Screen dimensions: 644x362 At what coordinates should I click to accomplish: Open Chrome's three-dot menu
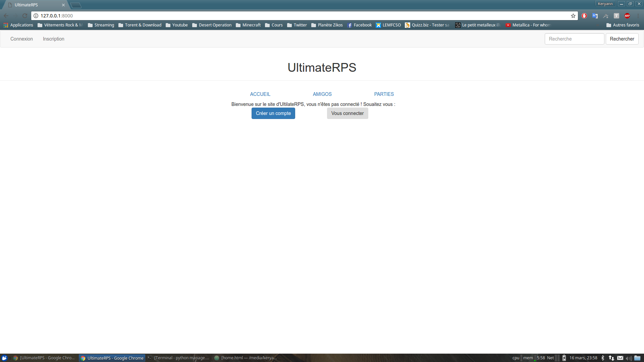pos(638,16)
